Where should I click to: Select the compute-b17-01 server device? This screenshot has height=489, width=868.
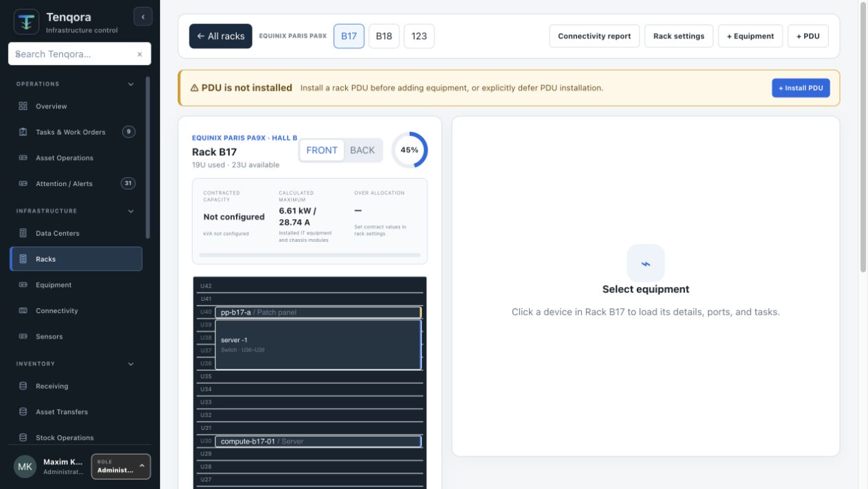[x=318, y=442]
